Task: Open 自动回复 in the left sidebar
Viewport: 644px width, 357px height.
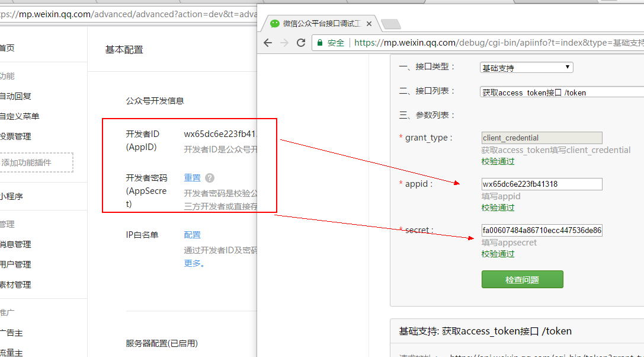Action: click(15, 96)
